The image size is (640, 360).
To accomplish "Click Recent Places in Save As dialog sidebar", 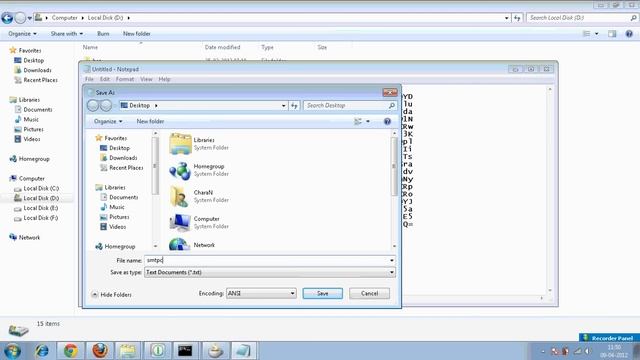I will point(126,167).
